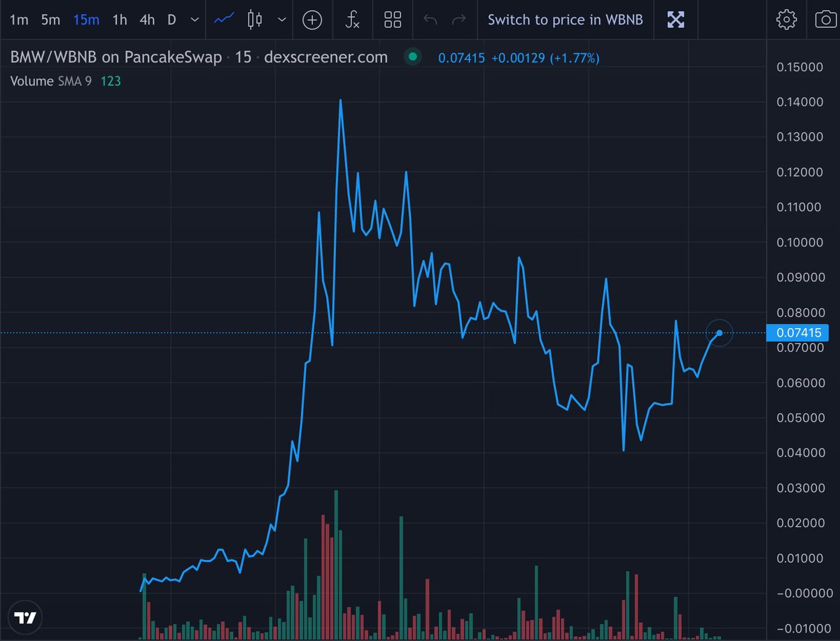This screenshot has height=641, width=840.
Task: Select the candlestick chart style icon
Action: tap(255, 20)
